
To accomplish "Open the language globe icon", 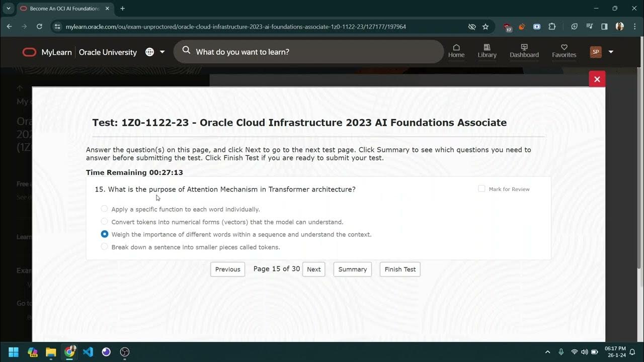I will click(149, 52).
